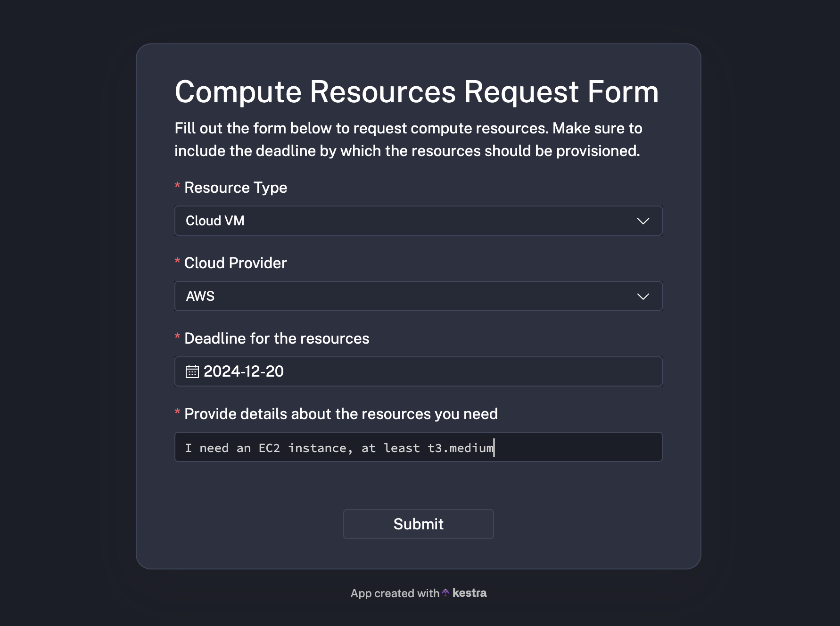Click the Cloud Provider field label
This screenshot has width=840, height=626.
pos(235,263)
